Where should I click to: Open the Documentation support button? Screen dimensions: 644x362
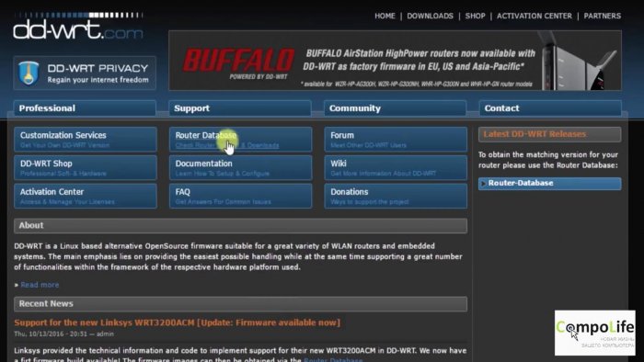coord(240,167)
